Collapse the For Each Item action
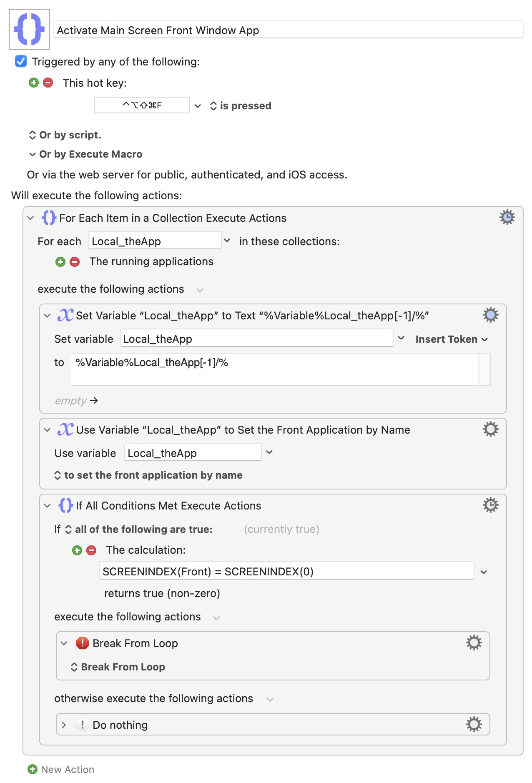This screenshot has width=532, height=783. tap(30, 218)
